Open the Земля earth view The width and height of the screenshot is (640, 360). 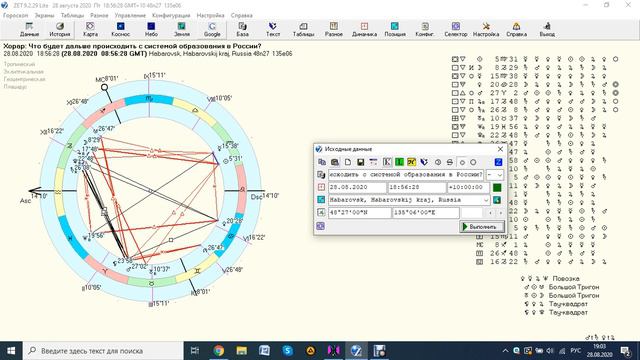point(182,30)
